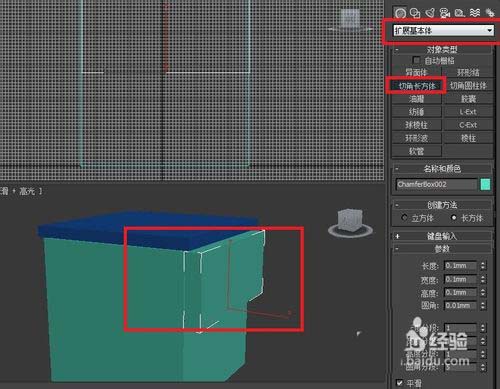
Task: Click the C-Ext object button
Action: 468,125
